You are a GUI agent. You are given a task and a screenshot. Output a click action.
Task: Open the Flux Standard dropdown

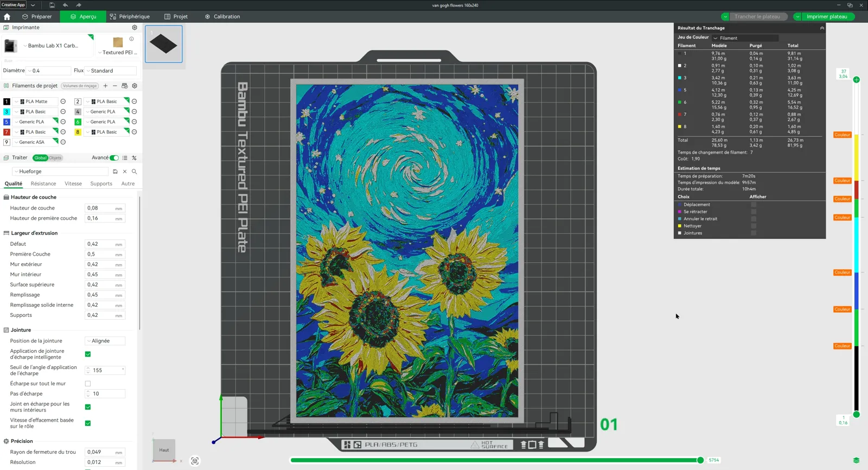(x=111, y=71)
